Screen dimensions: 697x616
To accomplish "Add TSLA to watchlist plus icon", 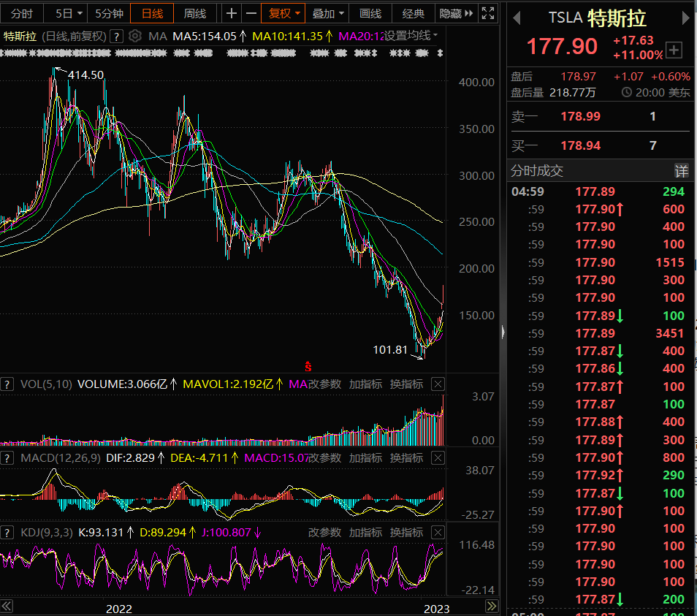I will 674,50.
